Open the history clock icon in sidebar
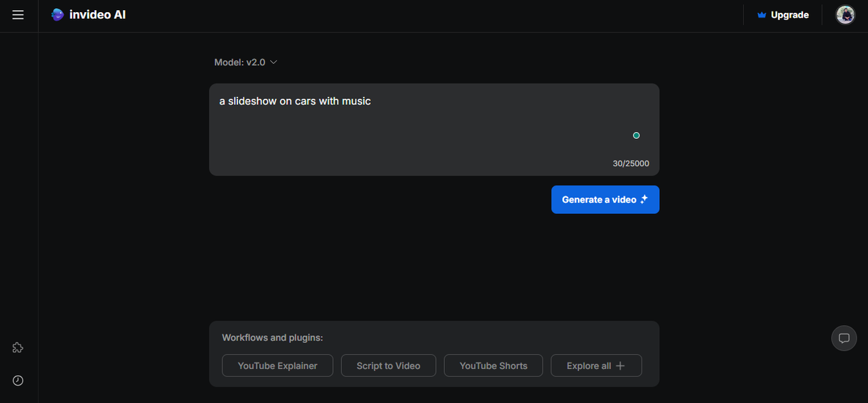The width and height of the screenshot is (868, 403). (x=18, y=381)
